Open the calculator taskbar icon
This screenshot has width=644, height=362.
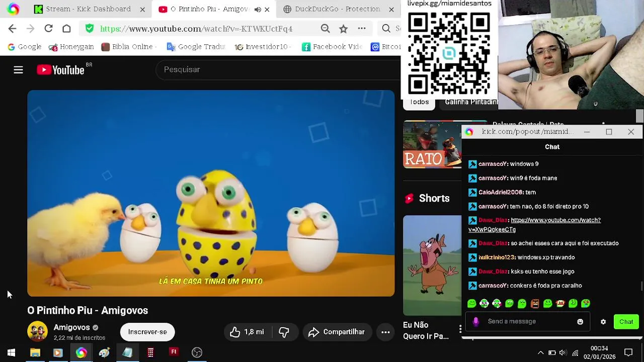click(150, 352)
